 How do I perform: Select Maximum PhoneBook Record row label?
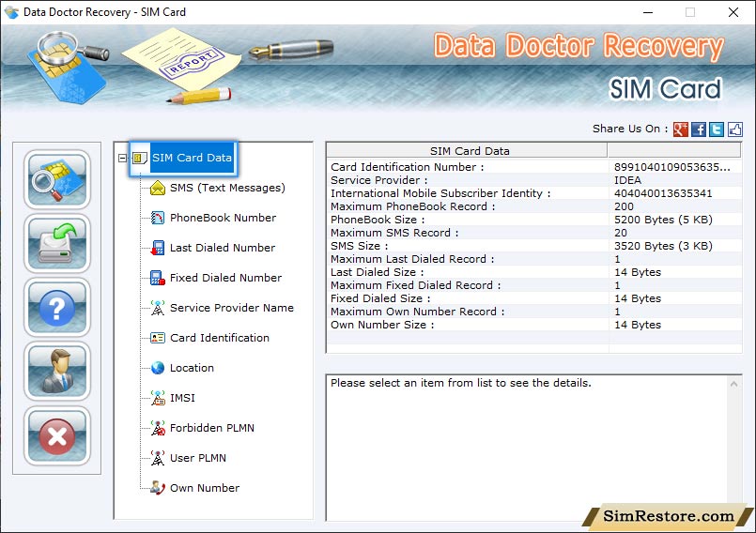tap(412, 206)
